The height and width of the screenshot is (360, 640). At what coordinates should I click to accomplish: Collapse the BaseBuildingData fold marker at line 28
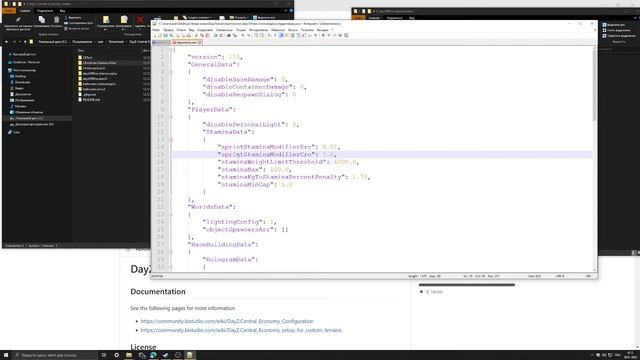click(171, 252)
